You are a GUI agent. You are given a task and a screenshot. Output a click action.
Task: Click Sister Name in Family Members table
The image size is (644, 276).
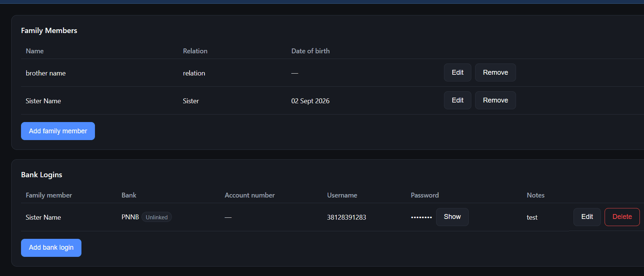tap(43, 101)
